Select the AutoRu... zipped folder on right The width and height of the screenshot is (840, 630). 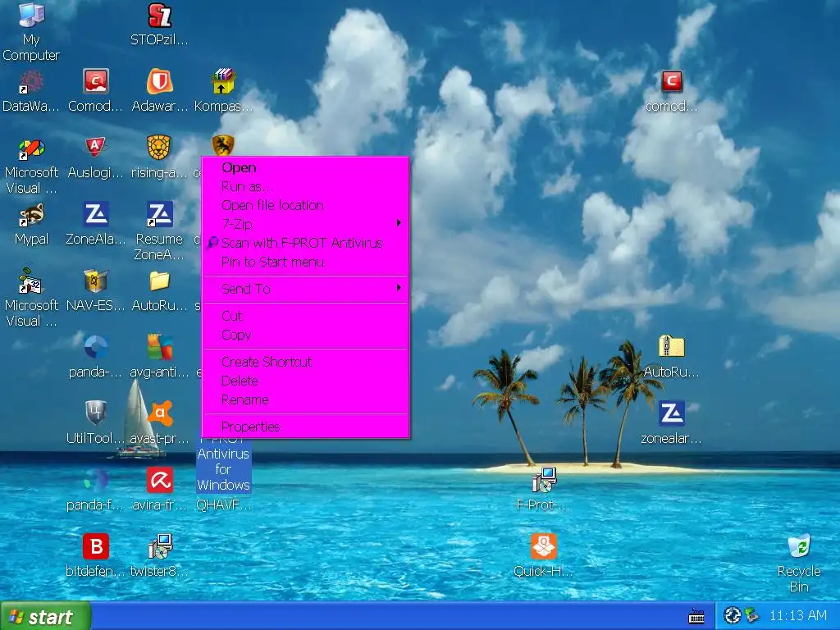(671, 347)
